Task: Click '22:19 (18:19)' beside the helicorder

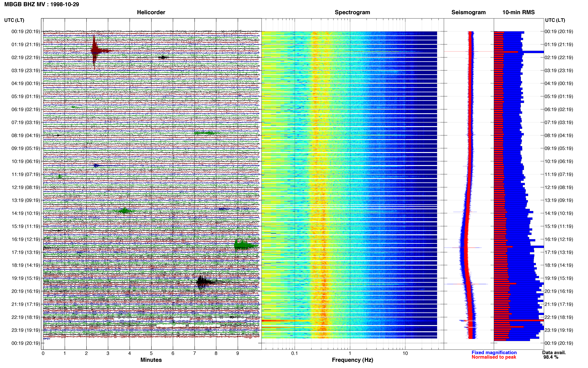Action: 26,317
